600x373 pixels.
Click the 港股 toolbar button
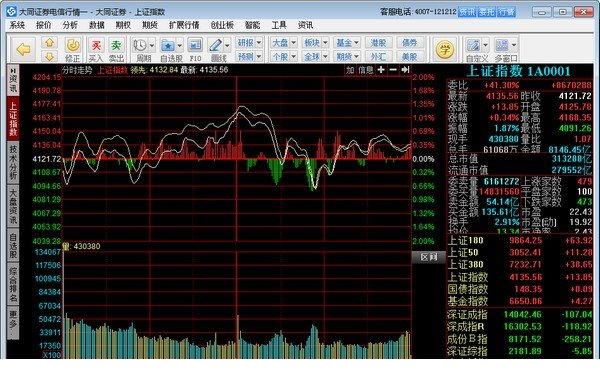(378, 42)
